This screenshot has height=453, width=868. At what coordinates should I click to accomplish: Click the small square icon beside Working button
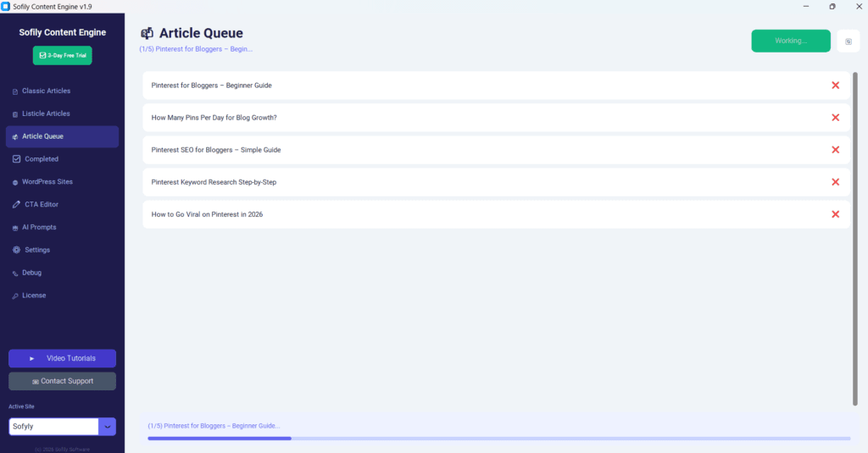pos(848,41)
